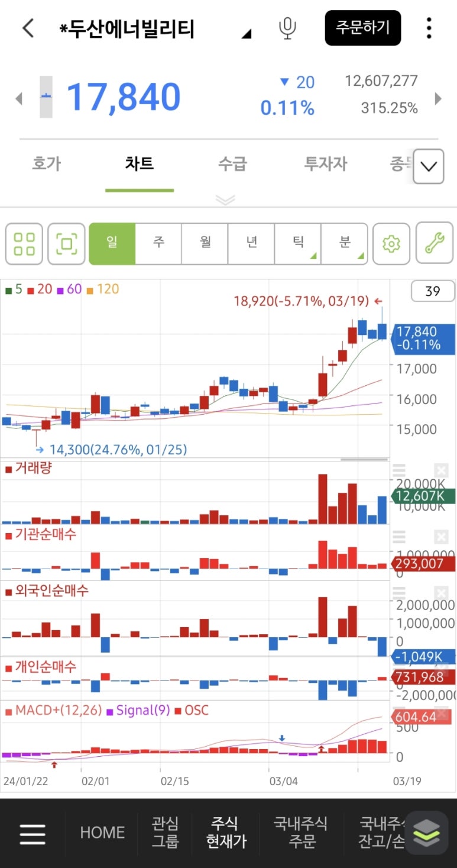Select the 월 monthly period
The image size is (457, 868).
click(205, 243)
